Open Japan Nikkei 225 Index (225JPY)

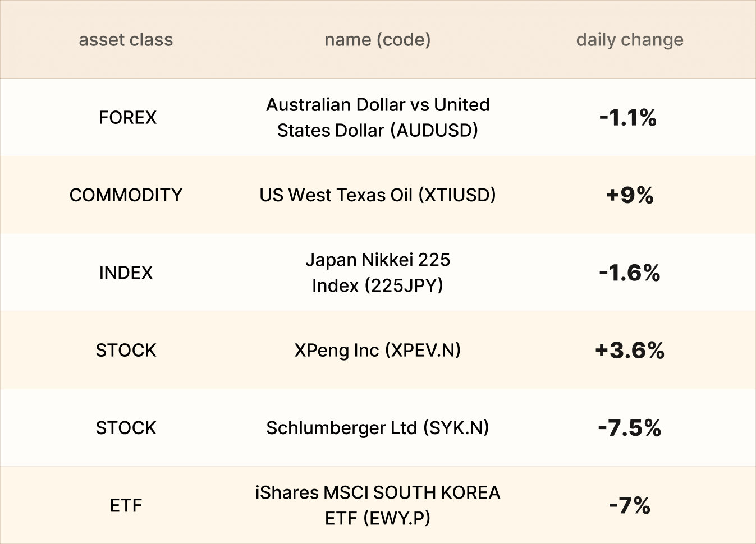click(378, 273)
